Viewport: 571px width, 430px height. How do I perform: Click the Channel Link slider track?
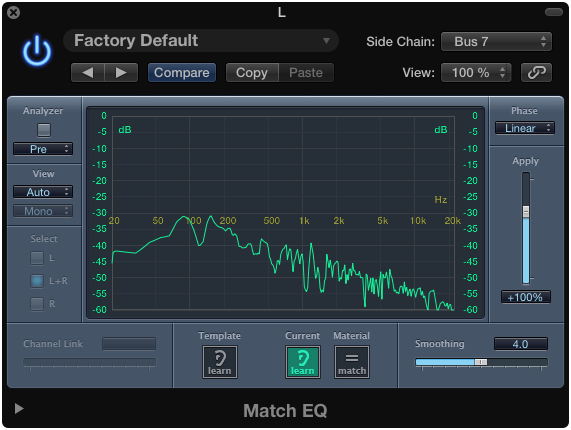tap(89, 362)
